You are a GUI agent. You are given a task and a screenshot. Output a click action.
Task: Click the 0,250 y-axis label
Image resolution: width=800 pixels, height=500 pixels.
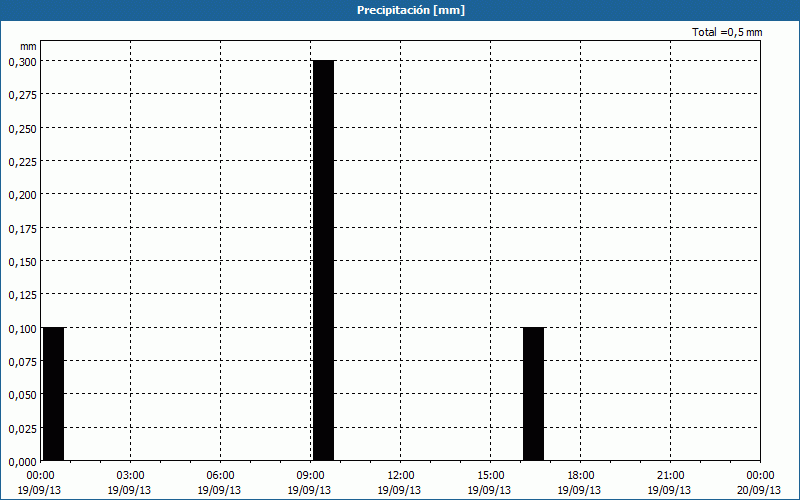tap(22, 129)
